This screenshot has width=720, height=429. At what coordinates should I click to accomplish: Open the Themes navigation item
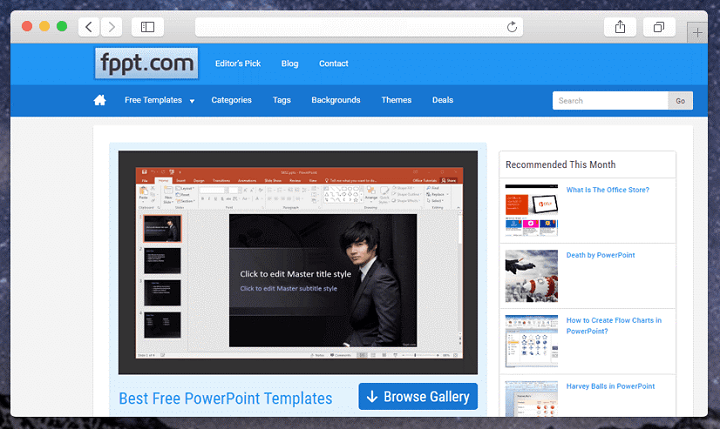396,100
